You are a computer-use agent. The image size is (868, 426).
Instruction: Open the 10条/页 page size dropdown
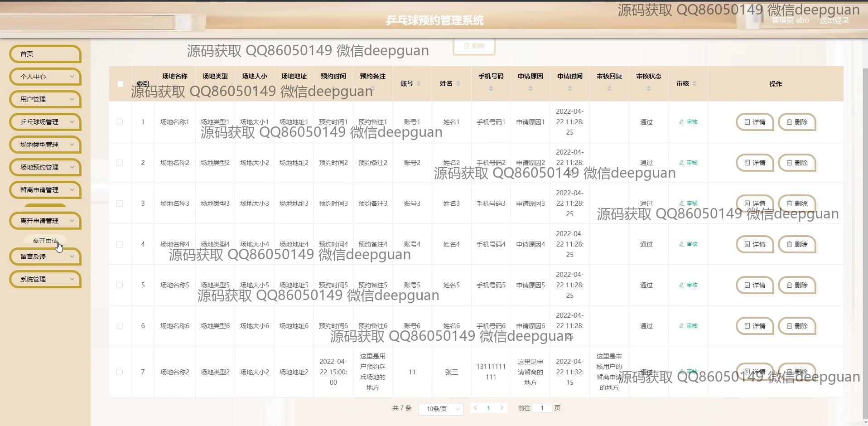point(440,409)
